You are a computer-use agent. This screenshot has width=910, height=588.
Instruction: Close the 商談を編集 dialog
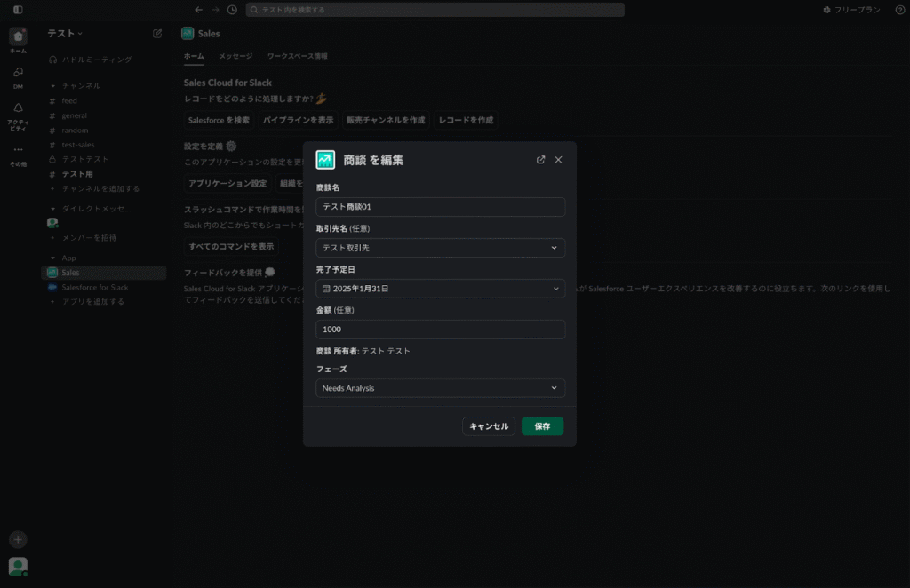(558, 160)
